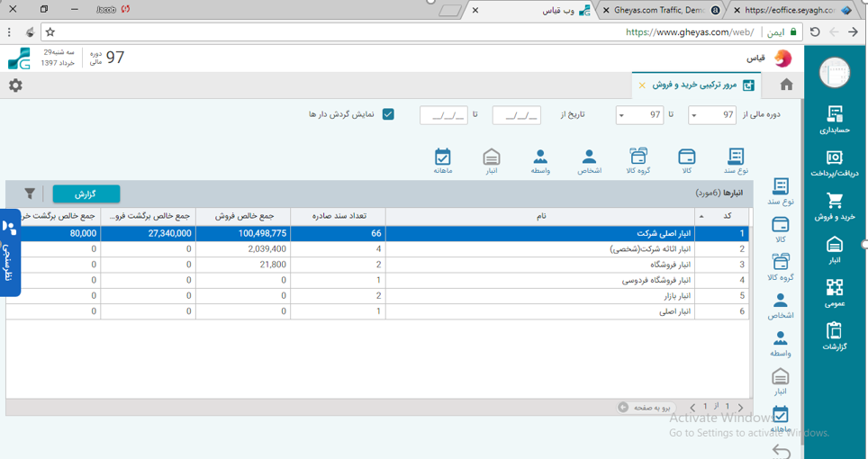Close the مرور ترکیبی خرید و فروش tab
Screen dimensions: 868x459
tap(642, 85)
